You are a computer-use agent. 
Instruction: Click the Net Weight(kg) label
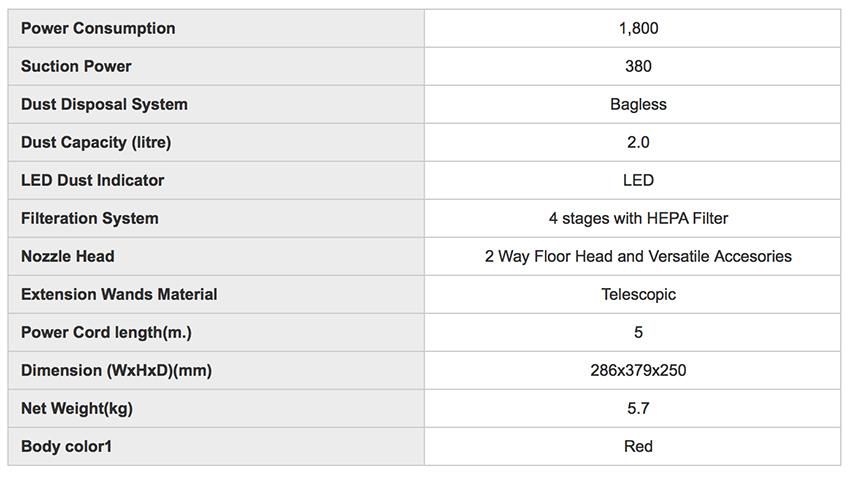[x=77, y=408]
